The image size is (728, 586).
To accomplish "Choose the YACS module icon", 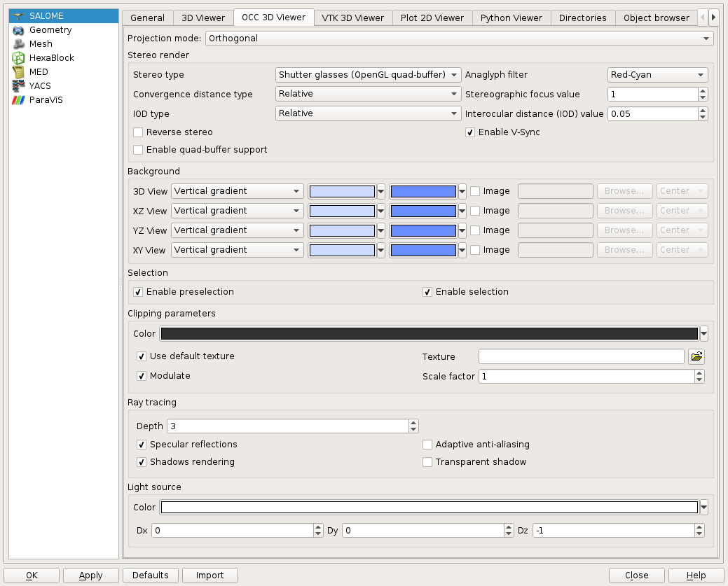I will coord(19,86).
